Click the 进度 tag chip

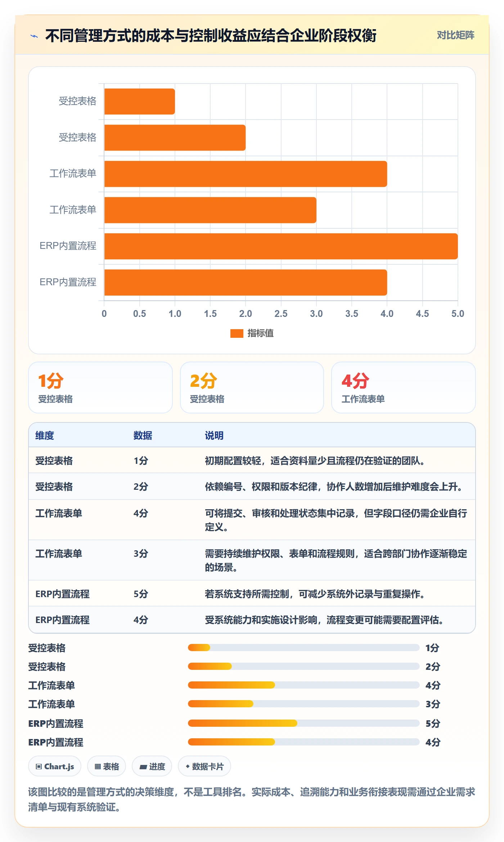point(152,766)
